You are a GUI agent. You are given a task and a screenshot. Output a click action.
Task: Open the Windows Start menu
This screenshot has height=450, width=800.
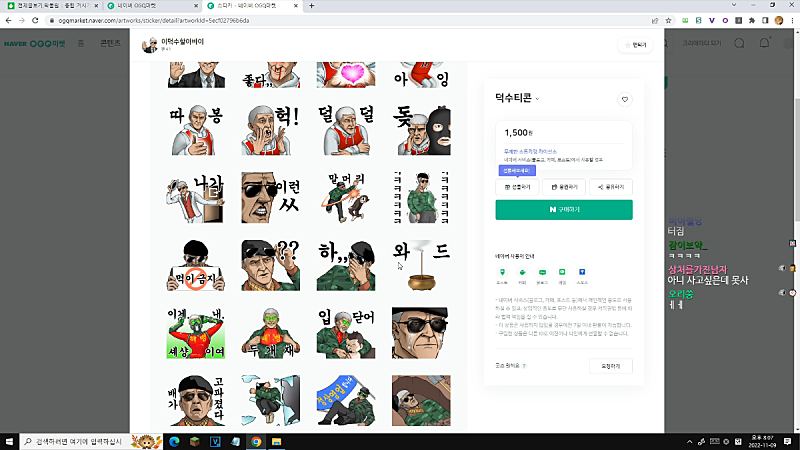click(x=9, y=441)
